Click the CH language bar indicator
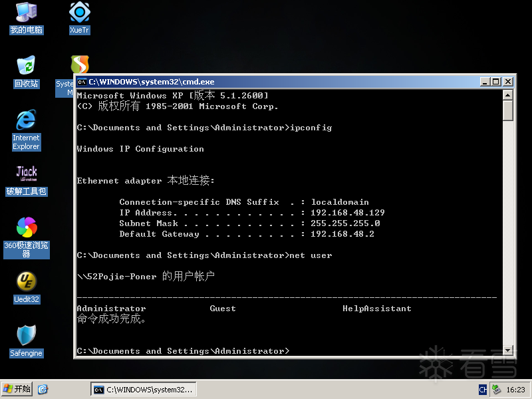Screen dimensions: 532x399 [x=483, y=390]
